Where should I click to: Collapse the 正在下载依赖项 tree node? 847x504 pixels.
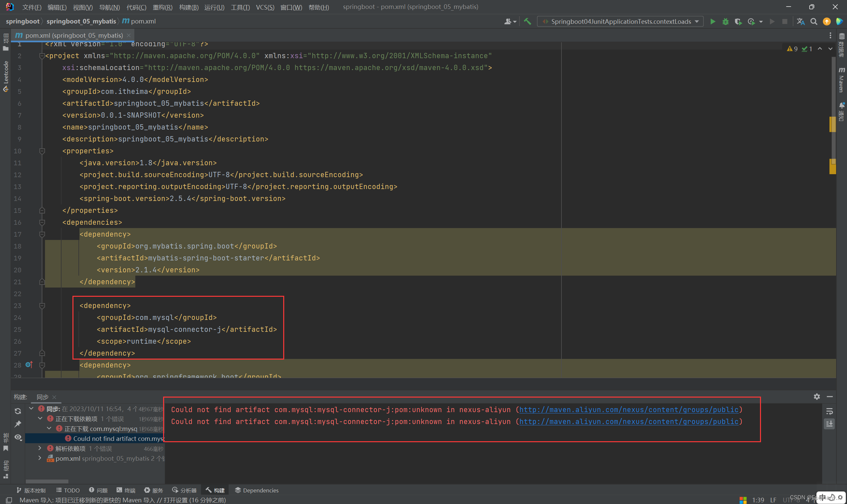[x=40, y=418]
